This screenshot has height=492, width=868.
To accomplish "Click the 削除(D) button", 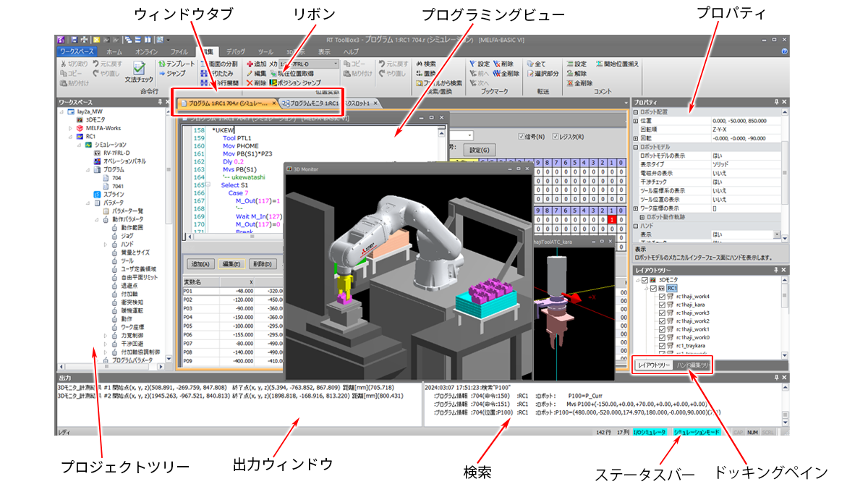I will pos(263,264).
